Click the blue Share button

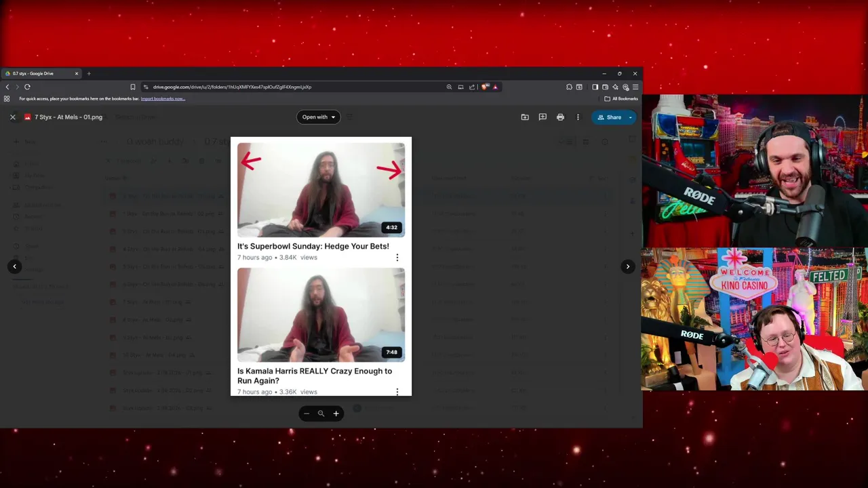pyautogui.click(x=609, y=117)
